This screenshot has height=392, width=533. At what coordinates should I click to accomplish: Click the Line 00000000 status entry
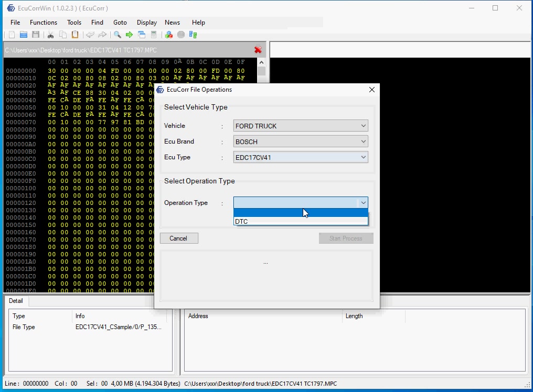pos(27,384)
